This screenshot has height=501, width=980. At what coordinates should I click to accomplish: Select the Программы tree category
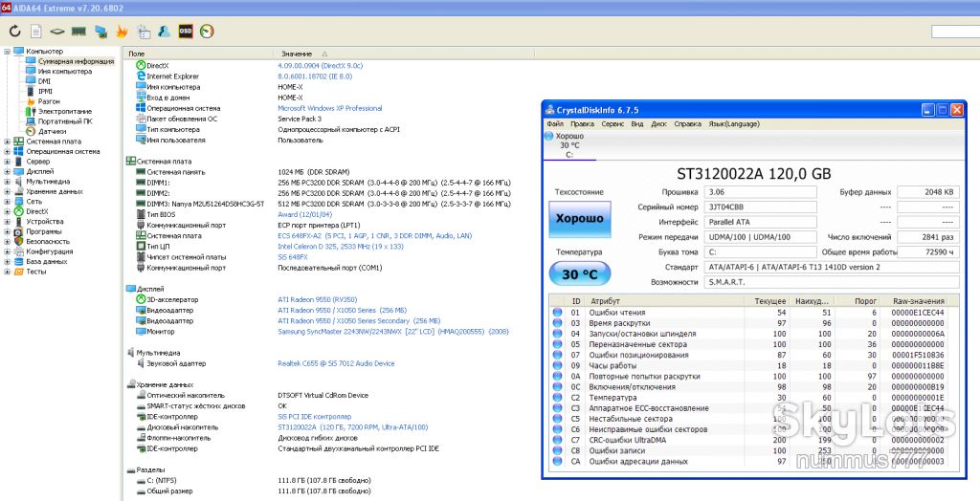click(x=44, y=231)
